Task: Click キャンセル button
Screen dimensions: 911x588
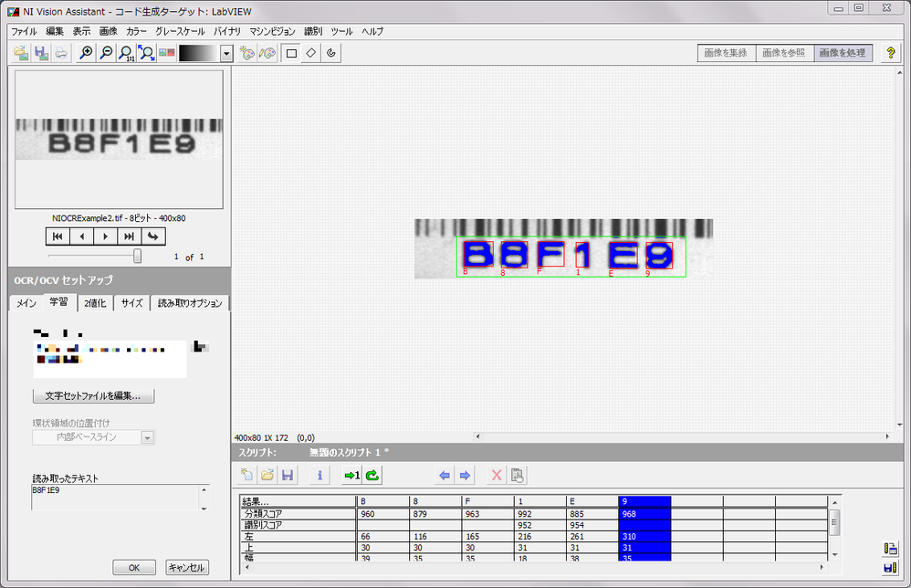Action: coord(187,568)
